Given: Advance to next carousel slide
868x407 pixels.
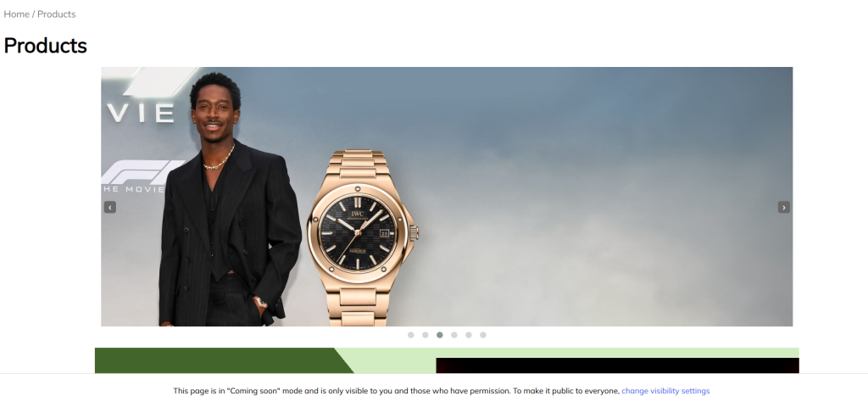Looking at the screenshot, I should (x=784, y=207).
